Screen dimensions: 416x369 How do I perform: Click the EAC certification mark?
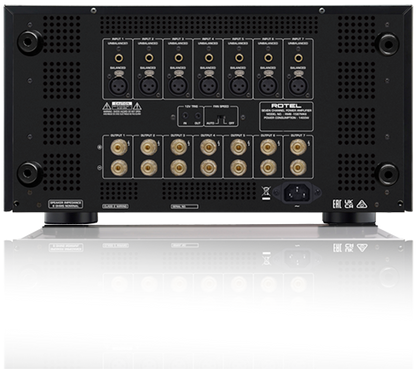click(x=337, y=204)
